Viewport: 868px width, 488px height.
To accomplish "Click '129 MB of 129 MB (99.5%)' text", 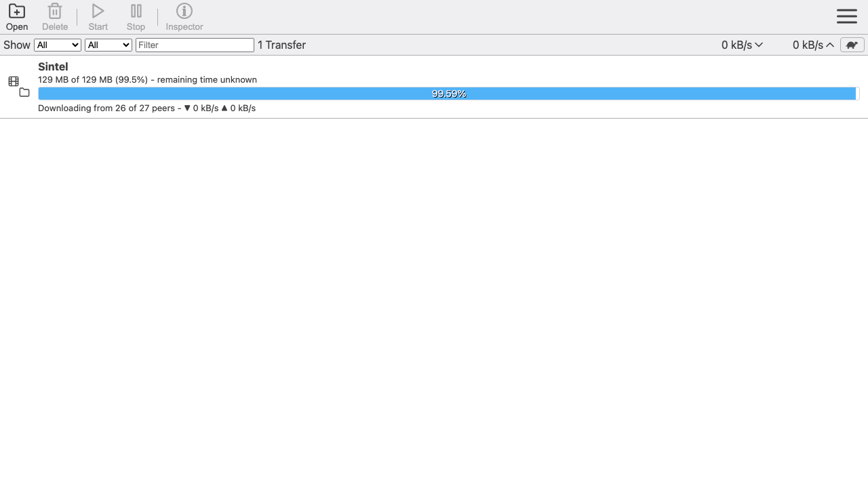I will (x=93, y=80).
